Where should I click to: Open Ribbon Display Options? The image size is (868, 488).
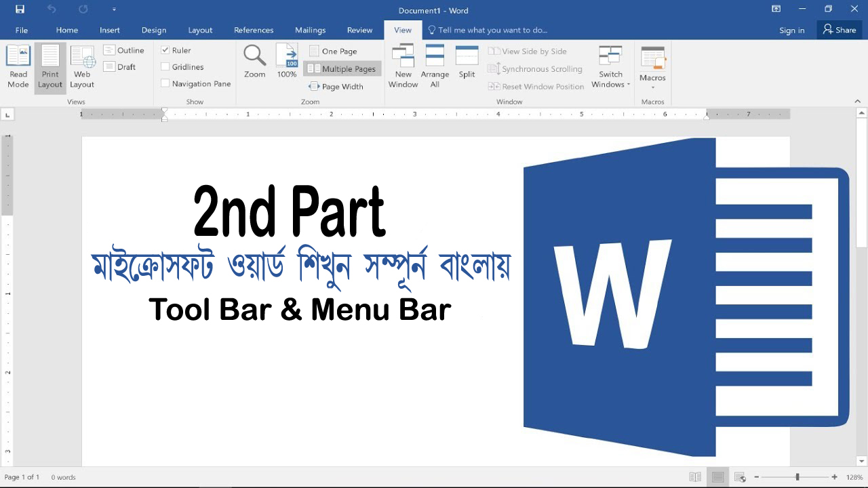pos(776,9)
